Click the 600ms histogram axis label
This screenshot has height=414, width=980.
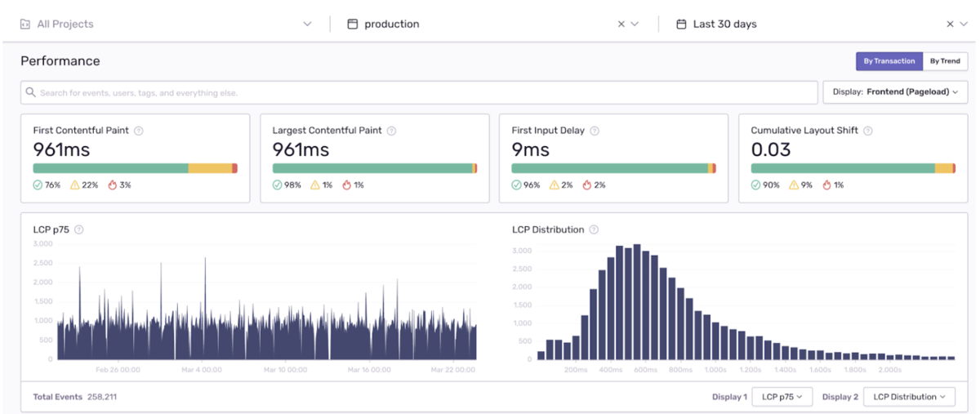coord(645,370)
